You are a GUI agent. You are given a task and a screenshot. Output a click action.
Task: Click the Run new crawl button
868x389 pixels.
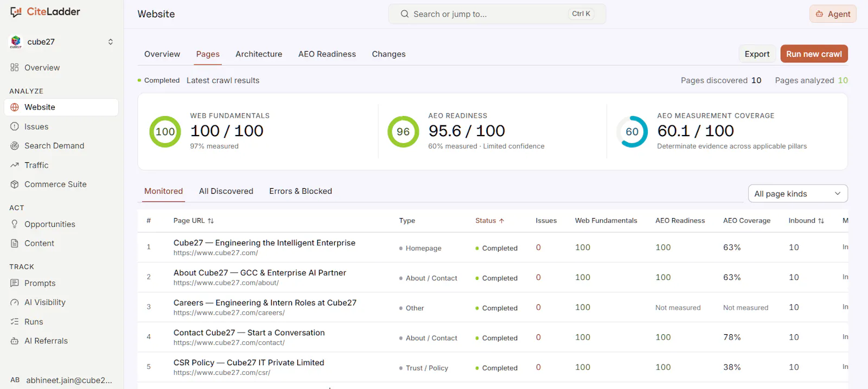(814, 54)
